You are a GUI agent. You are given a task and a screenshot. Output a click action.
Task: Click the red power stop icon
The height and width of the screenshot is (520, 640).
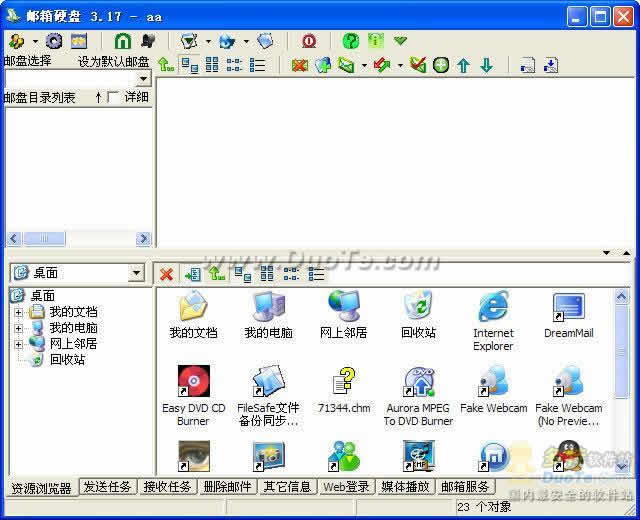click(309, 41)
